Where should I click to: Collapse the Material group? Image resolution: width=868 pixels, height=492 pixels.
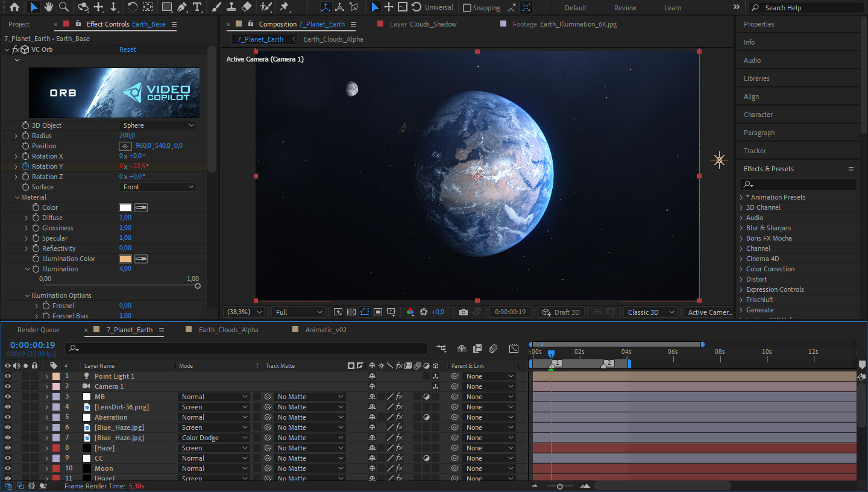(x=16, y=197)
